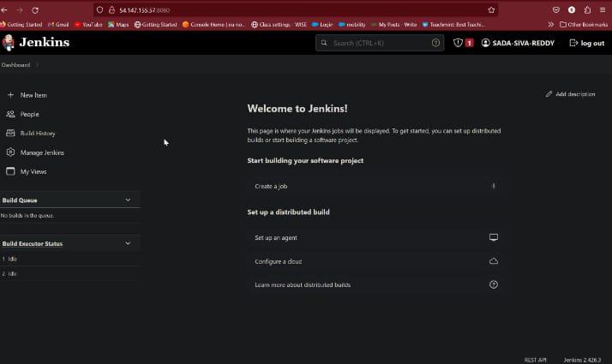Image resolution: width=612 pixels, height=364 pixels.
Task: Go back with browser back arrow
Action: 4,10
